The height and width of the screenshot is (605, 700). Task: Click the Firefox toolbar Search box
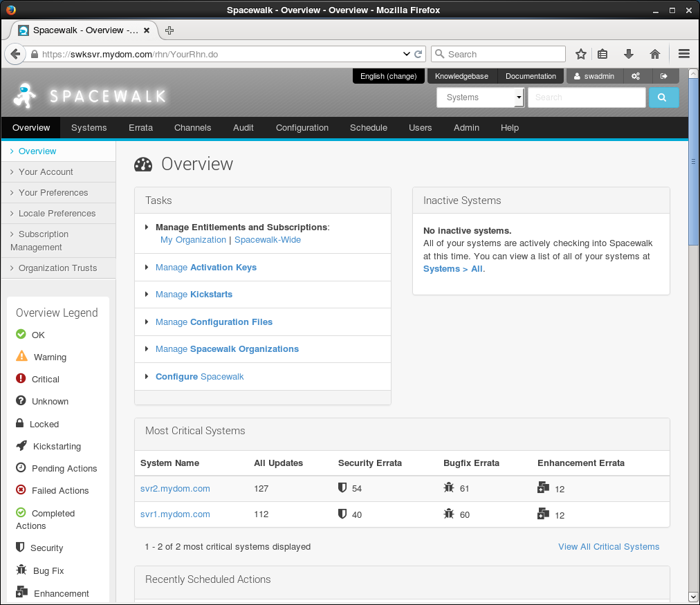click(x=498, y=54)
